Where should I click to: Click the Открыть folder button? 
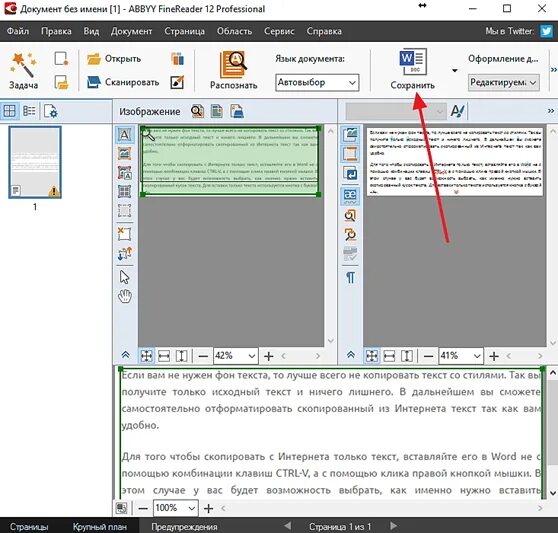[x=114, y=59]
